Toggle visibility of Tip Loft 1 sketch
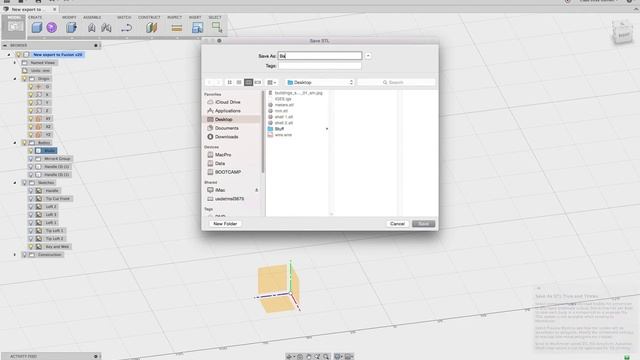This screenshot has width=640, height=360. (31, 231)
